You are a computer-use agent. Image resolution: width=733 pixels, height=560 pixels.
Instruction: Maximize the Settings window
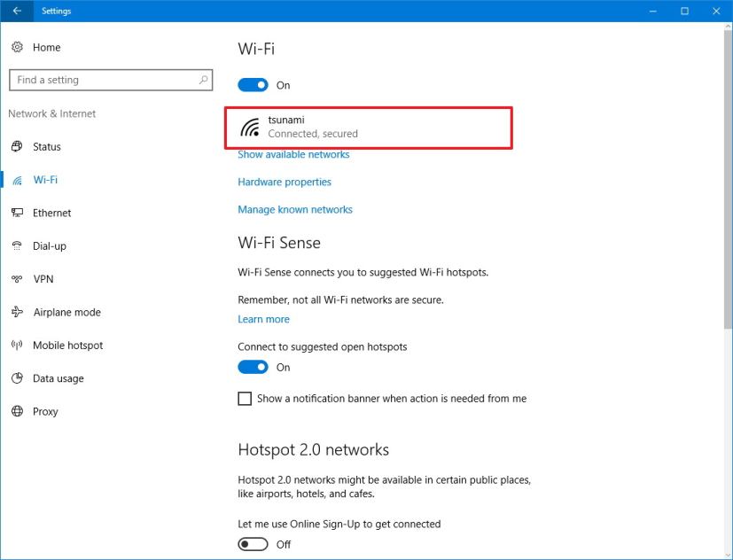point(684,11)
